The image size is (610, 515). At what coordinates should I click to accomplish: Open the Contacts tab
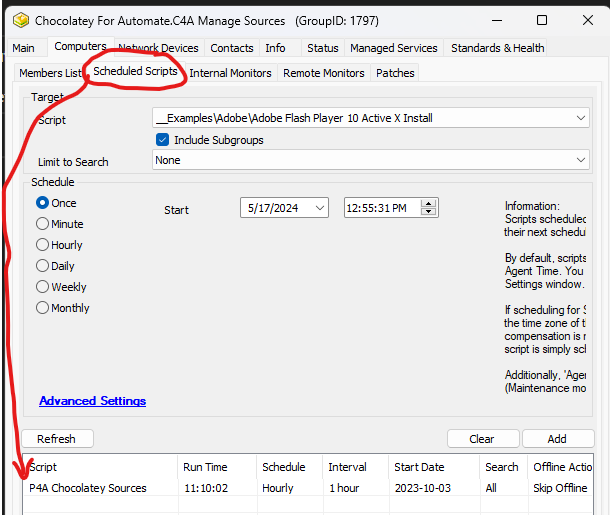point(232,48)
